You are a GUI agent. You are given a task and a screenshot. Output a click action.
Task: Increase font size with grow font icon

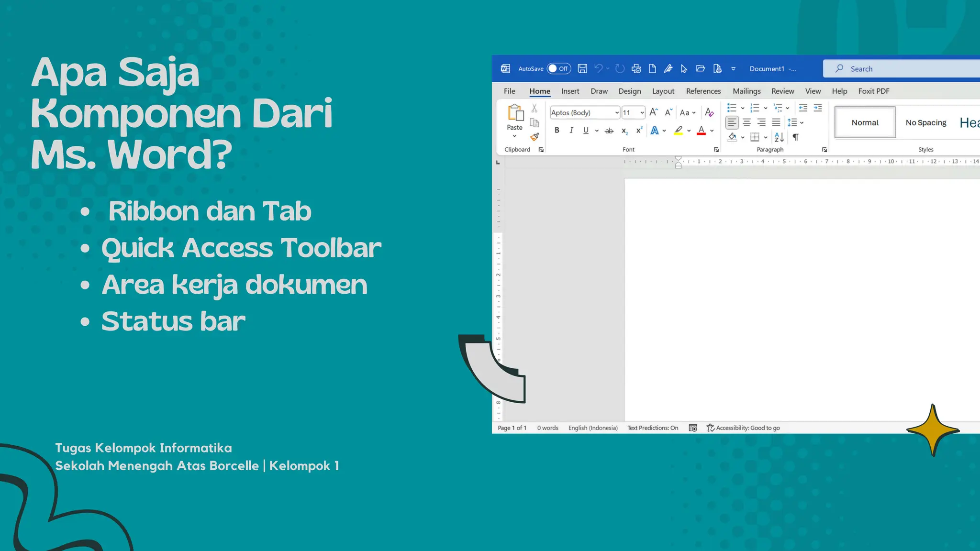coord(653,112)
